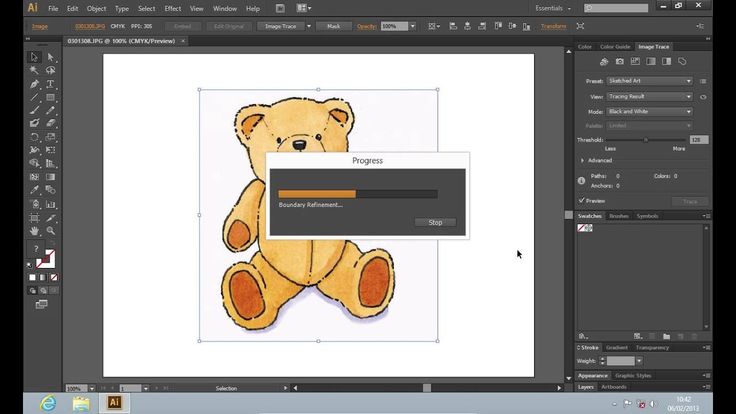This screenshot has width=736, height=414.
Task: Select the Direct Selection tool
Action: [x=50, y=57]
